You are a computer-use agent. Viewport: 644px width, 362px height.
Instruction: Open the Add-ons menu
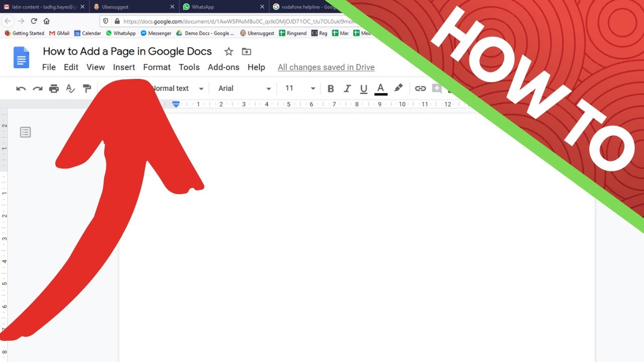[223, 67]
